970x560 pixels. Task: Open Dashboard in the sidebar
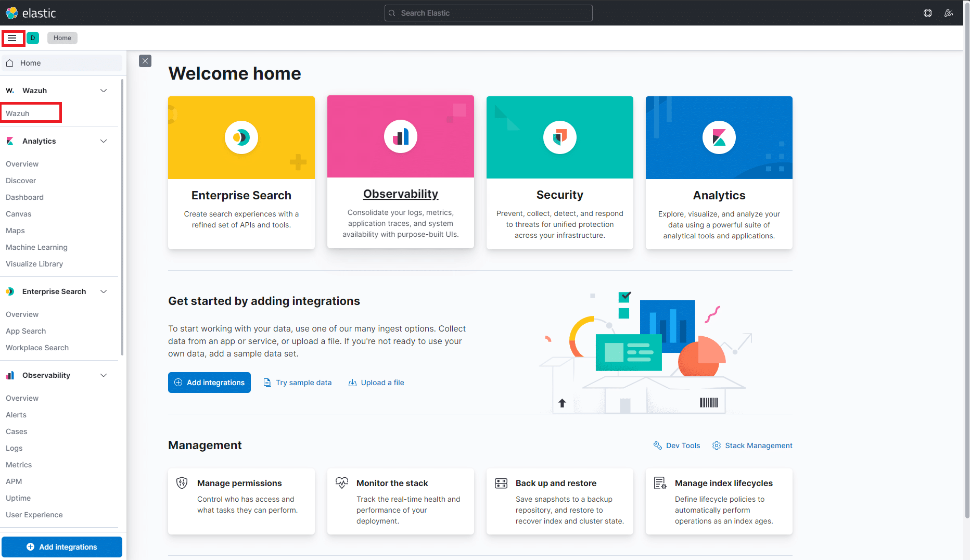pyautogui.click(x=24, y=197)
